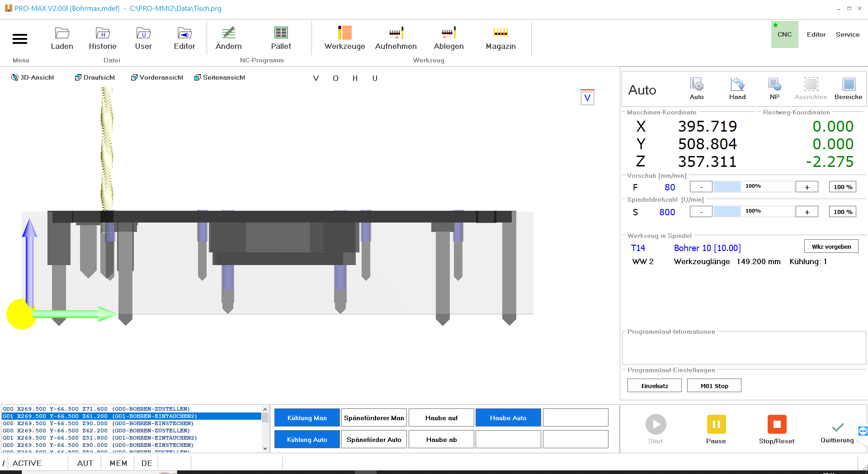The height and width of the screenshot is (474, 868).
Task: Open the hamburger Menu
Action: 20,39
